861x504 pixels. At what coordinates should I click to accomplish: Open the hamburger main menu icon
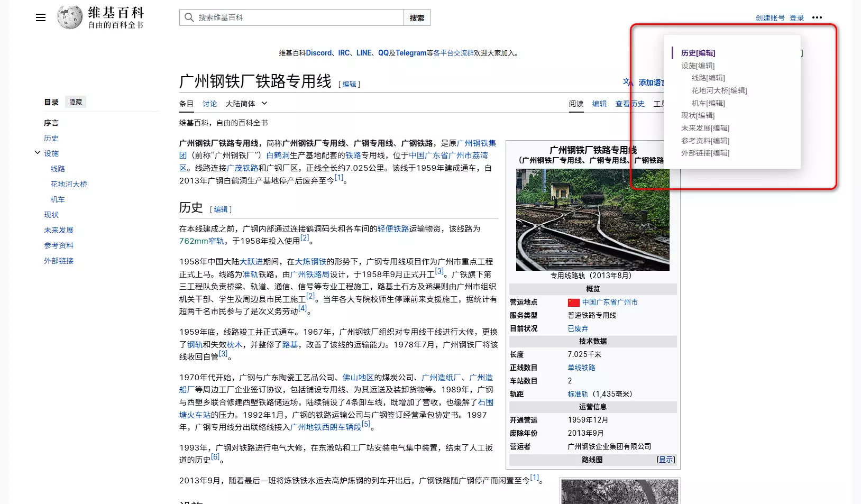[x=41, y=17]
